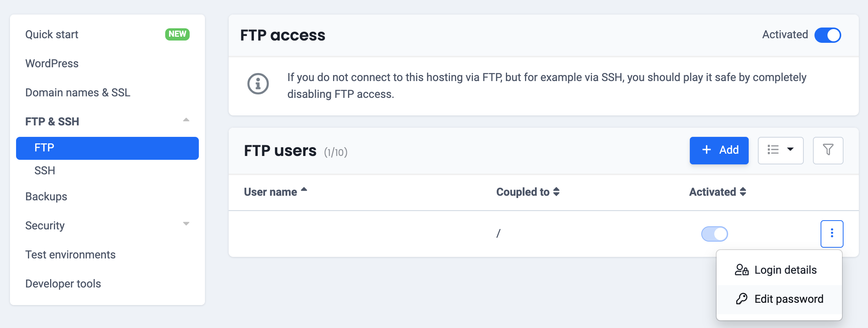Open the list view dropdown arrow
The width and height of the screenshot is (868, 328).
tap(790, 149)
